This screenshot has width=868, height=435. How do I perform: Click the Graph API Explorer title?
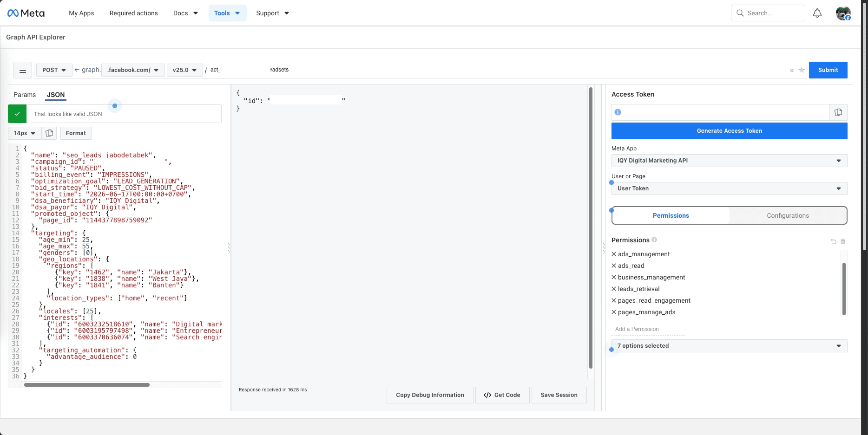pyautogui.click(x=36, y=37)
